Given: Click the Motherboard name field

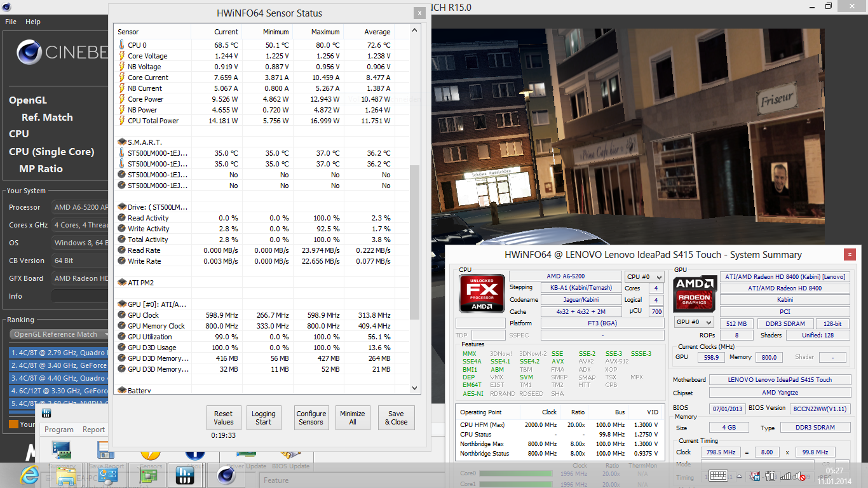Looking at the screenshot, I should click(x=780, y=379).
